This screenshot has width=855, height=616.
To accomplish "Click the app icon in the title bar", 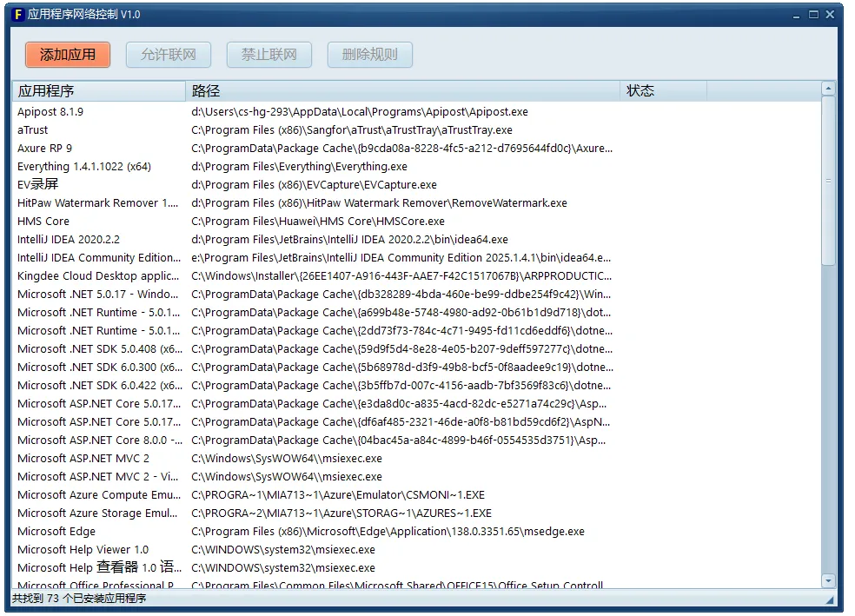I will click(x=18, y=14).
